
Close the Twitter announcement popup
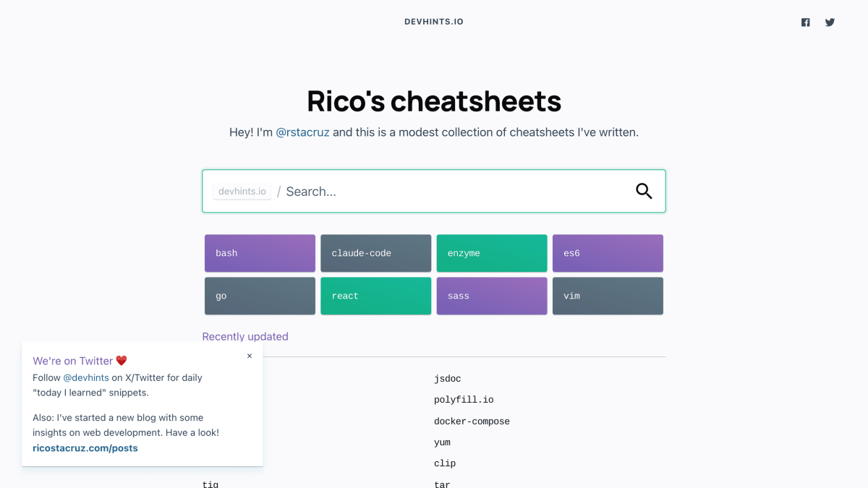point(250,356)
